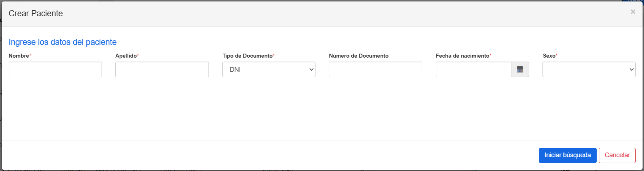This screenshot has height=171, width=644.
Task: Expand the Sexo dropdown
Action: point(589,69)
